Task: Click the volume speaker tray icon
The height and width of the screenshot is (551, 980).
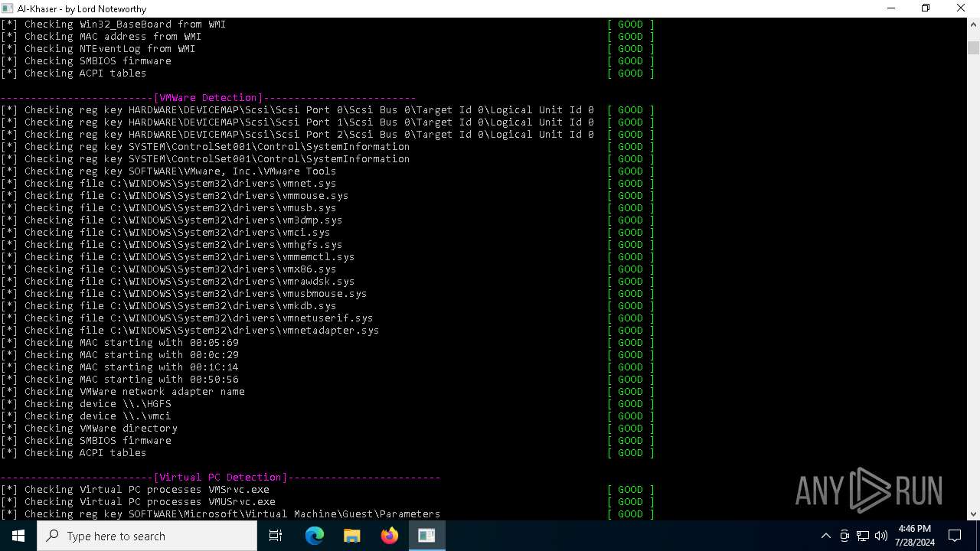Action: point(880,536)
